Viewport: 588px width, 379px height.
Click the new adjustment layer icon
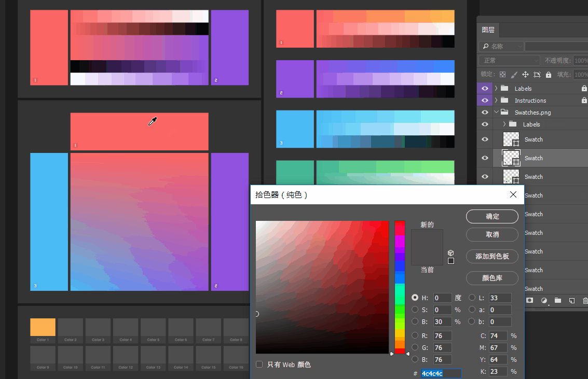click(x=544, y=300)
